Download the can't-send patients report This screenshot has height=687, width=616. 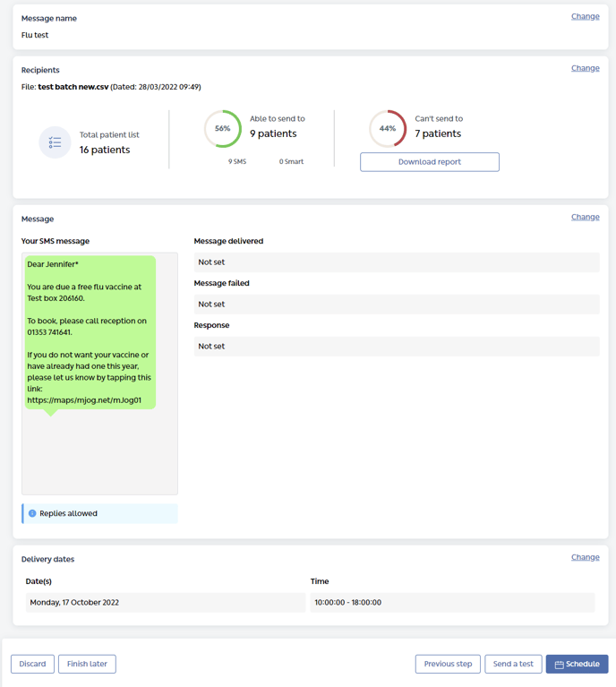429,162
